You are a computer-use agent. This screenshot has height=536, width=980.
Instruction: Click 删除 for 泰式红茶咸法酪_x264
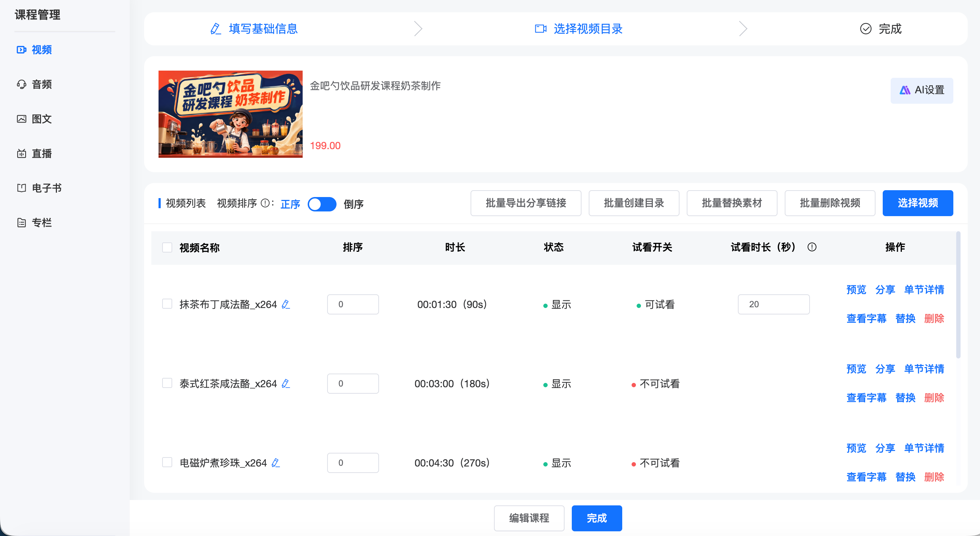934,398
